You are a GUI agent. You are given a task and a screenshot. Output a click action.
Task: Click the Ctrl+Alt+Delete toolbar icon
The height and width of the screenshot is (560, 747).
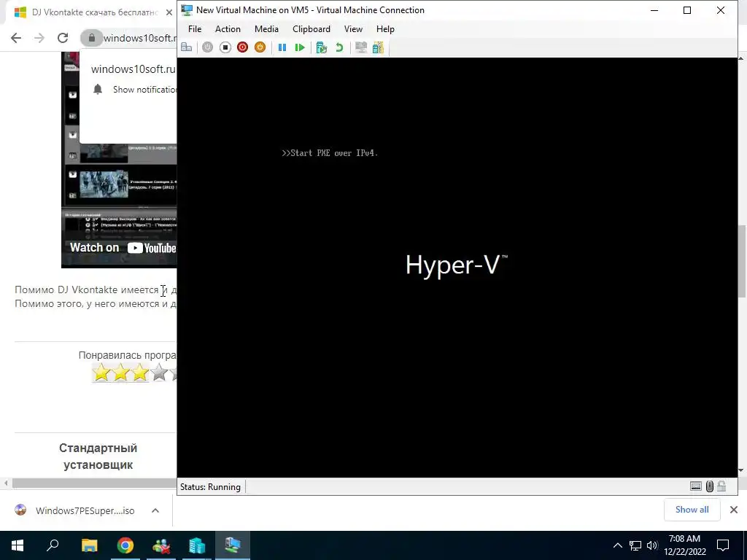tap(186, 47)
